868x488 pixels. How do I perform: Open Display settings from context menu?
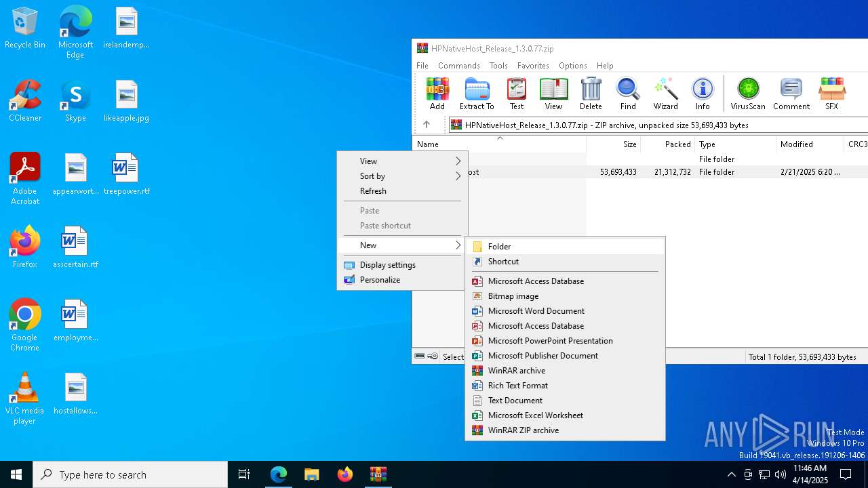pyautogui.click(x=402, y=264)
